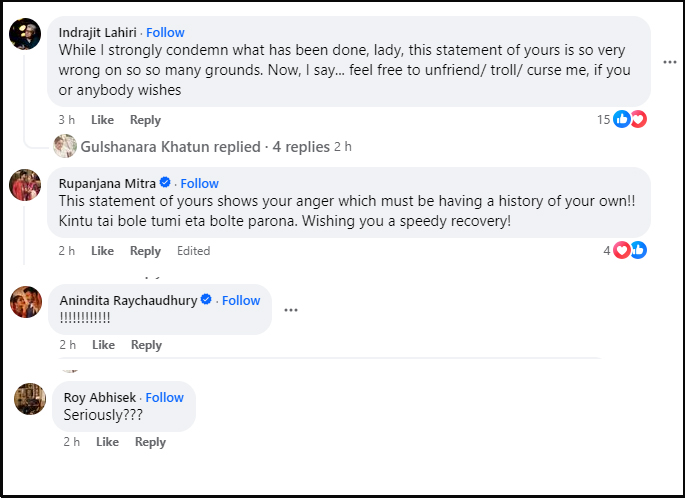Like Indrajit Lahiri's comment
Screen dimensions: 685x500
102,120
